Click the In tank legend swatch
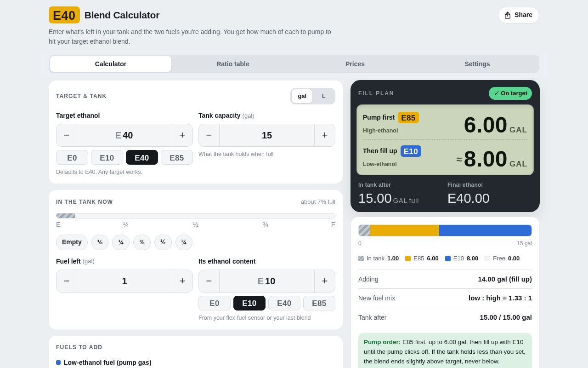 pos(361,259)
